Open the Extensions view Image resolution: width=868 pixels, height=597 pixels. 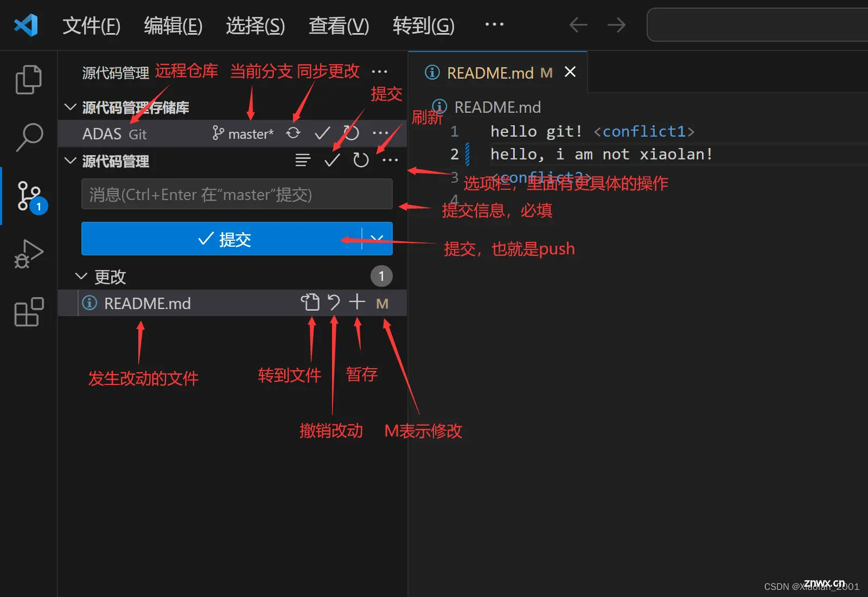tap(29, 312)
